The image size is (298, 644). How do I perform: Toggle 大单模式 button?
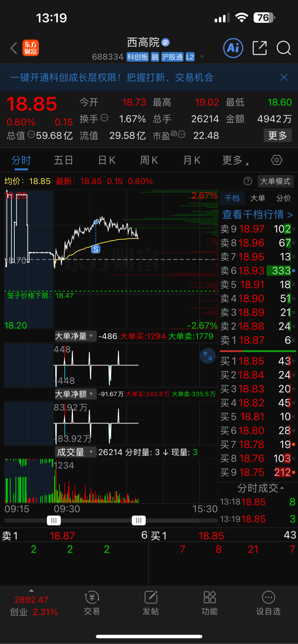(275, 181)
